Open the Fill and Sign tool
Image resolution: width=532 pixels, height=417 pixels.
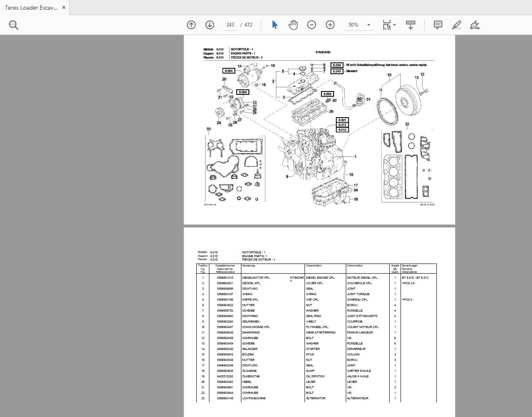pos(475,25)
